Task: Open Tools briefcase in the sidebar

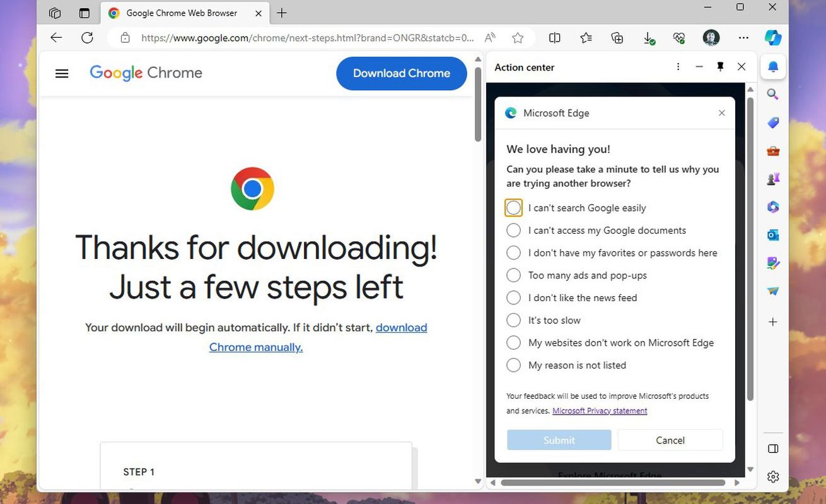Action: tap(773, 151)
